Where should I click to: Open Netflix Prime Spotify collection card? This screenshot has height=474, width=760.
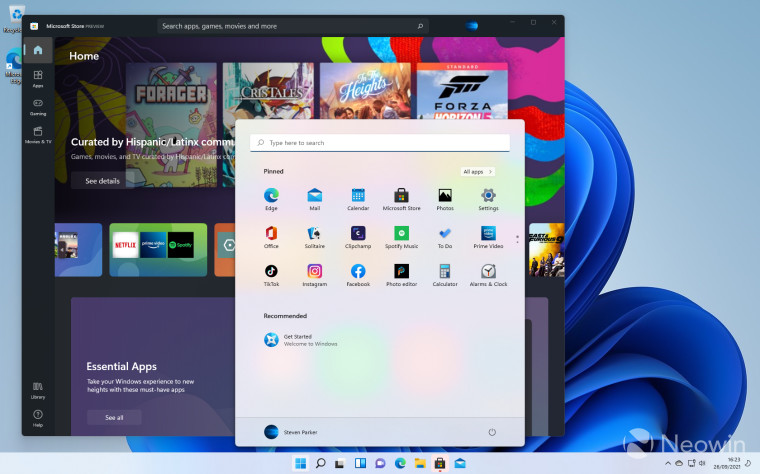point(158,250)
